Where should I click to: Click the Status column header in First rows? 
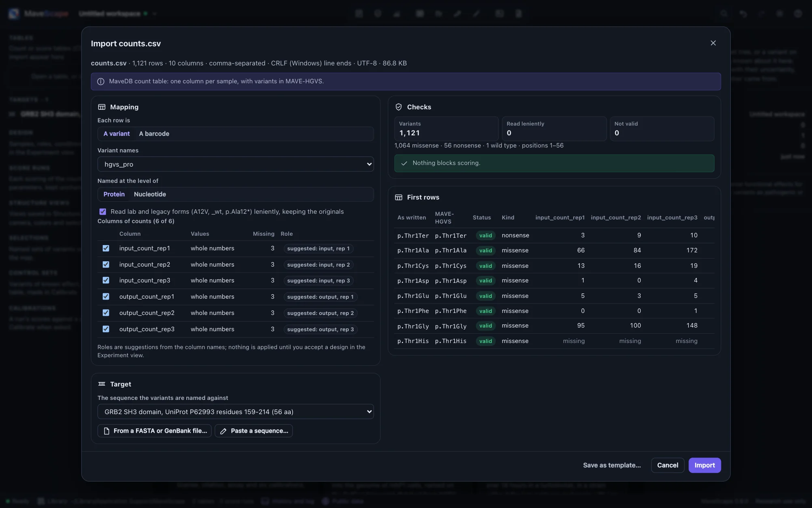point(482,218)
